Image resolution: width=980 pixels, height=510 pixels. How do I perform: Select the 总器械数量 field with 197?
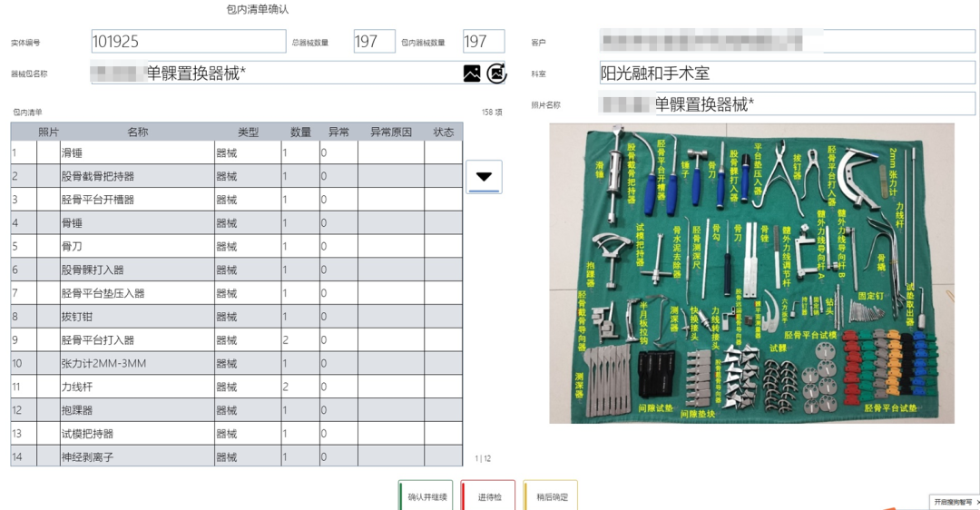(x=375, y=41)
